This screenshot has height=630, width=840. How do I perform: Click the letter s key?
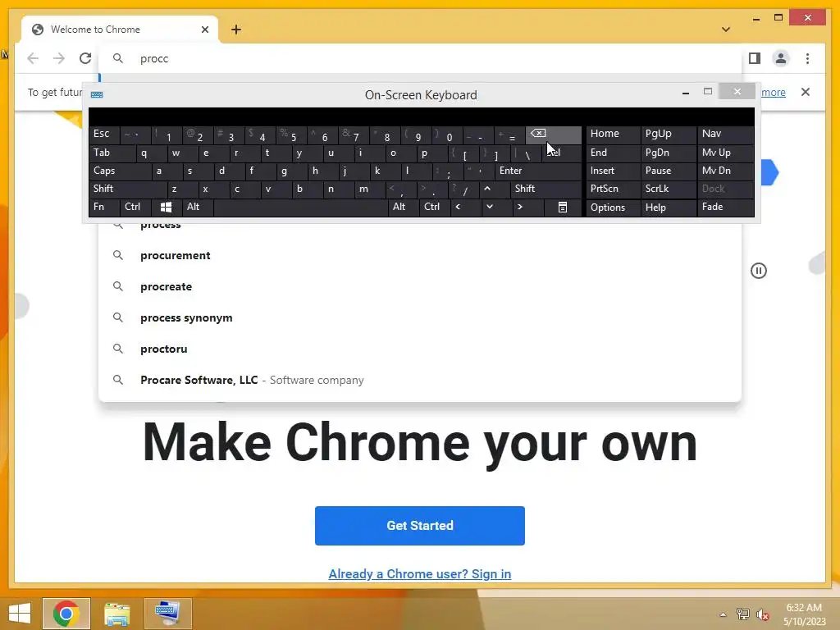click(x=198, y=171)
